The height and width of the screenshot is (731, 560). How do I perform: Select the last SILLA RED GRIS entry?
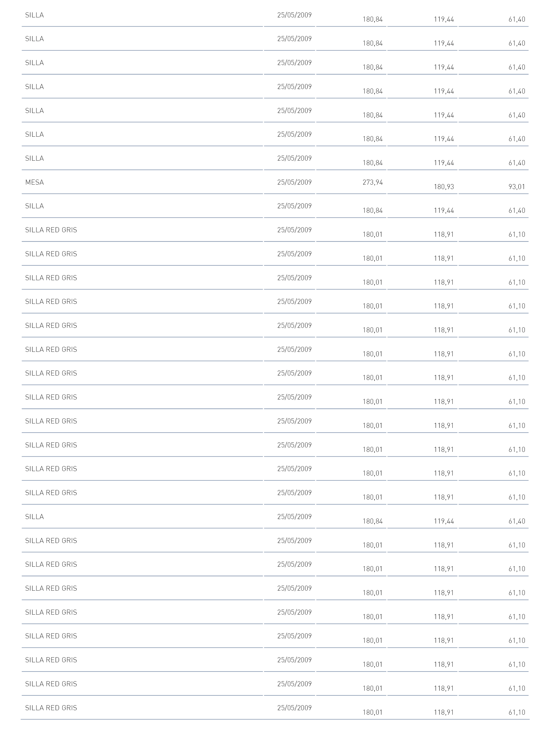coord(51,708)
